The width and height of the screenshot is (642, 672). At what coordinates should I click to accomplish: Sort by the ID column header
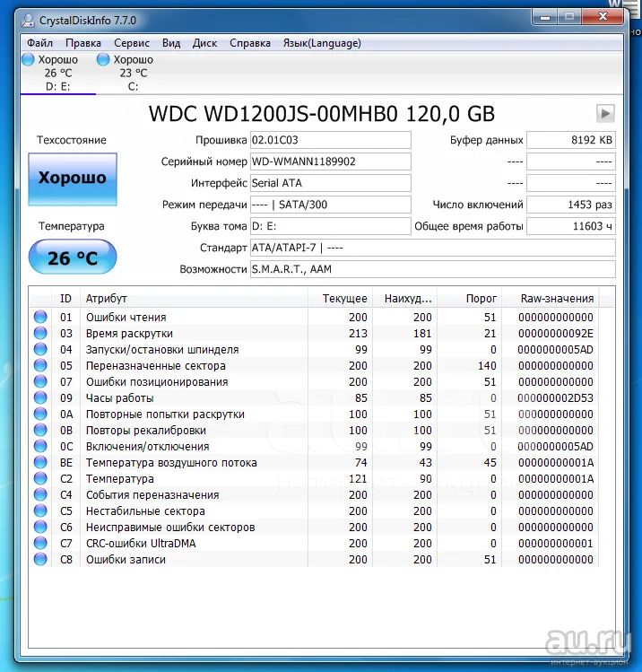[x=66, y=298]
